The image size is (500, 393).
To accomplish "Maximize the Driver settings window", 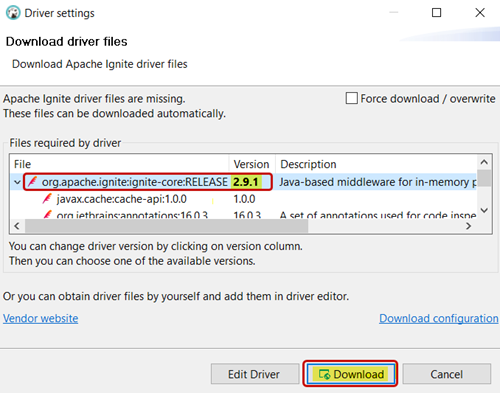I will (x=436, y=13).
